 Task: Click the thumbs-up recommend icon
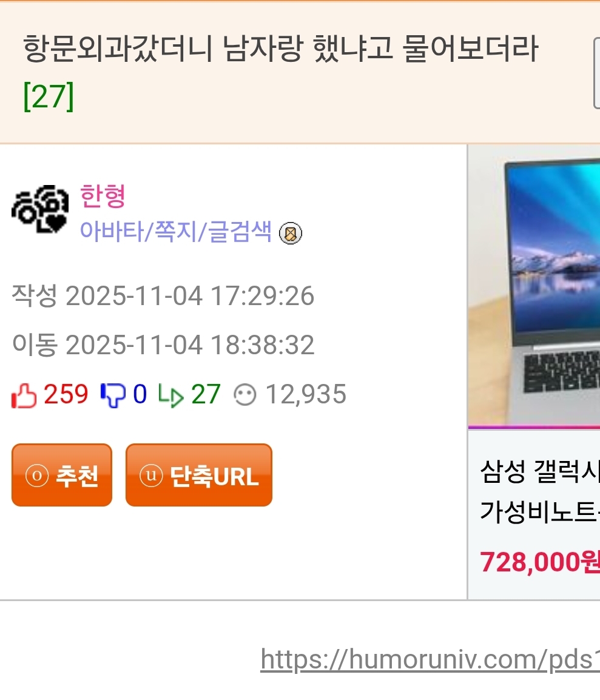pyautogui.click(x=24, y=395)
